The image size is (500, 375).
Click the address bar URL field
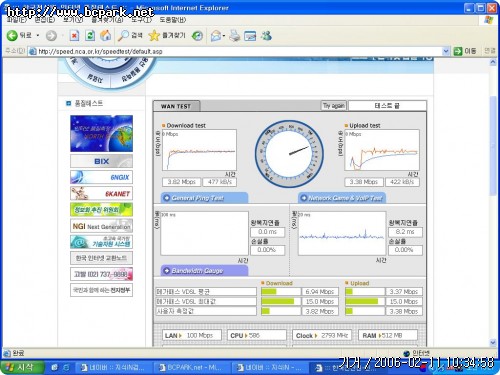[x=238, y=51]
